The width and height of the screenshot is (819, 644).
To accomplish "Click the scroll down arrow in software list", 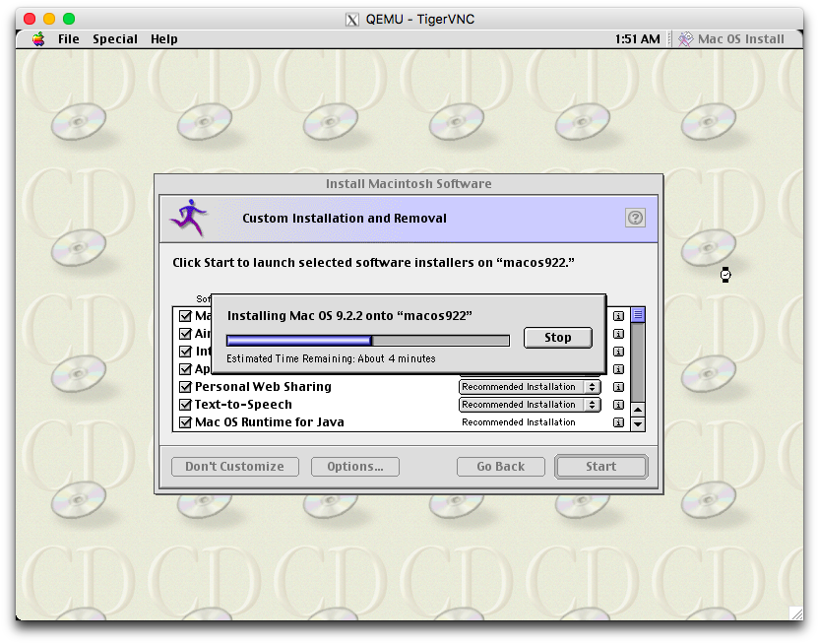I will point(638,423).
